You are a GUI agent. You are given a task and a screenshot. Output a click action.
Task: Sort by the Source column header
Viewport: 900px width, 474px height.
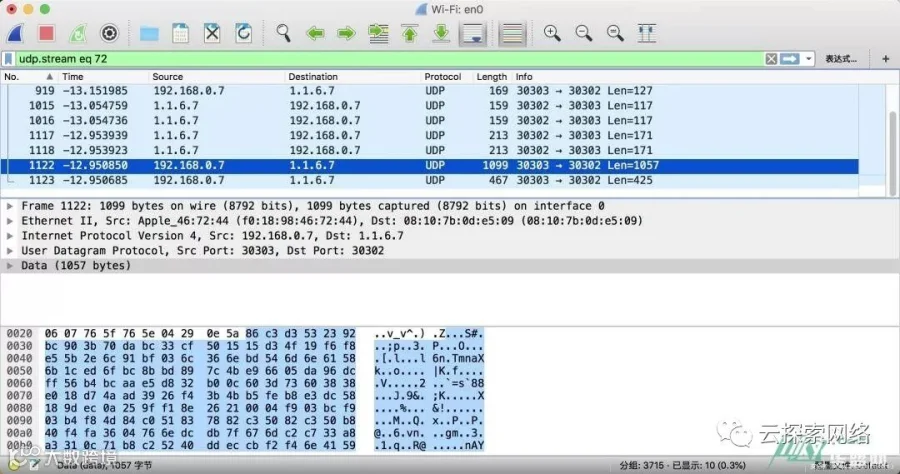point(216,76)
